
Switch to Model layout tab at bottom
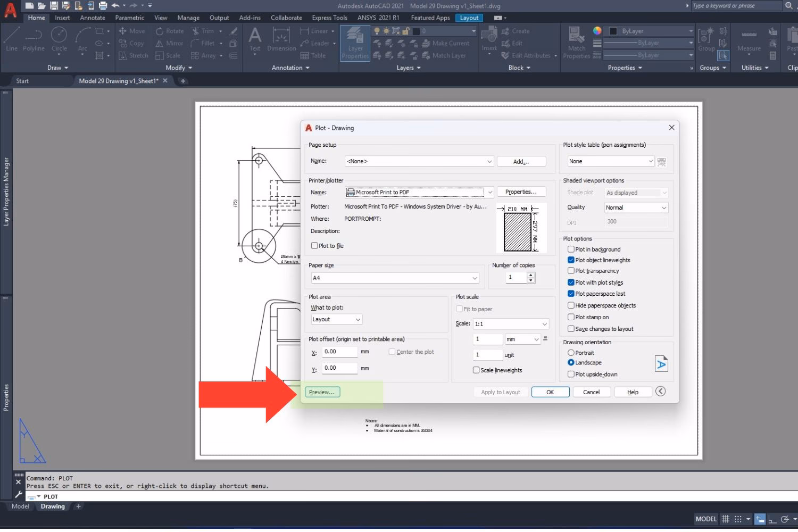point(20,506)
